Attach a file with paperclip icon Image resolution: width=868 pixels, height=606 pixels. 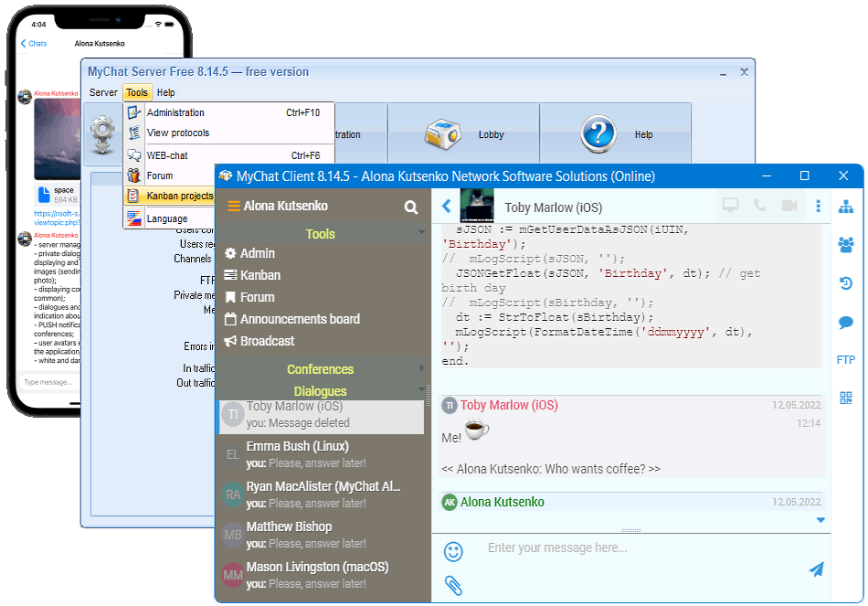[x=453, y=586]
